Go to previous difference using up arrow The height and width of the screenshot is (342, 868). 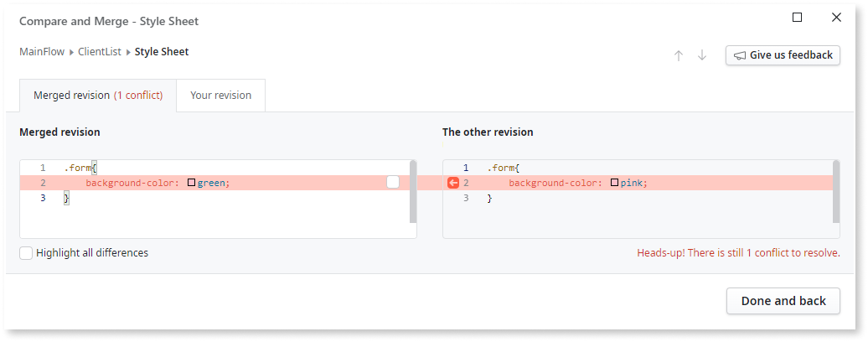(x=679, y=55)
